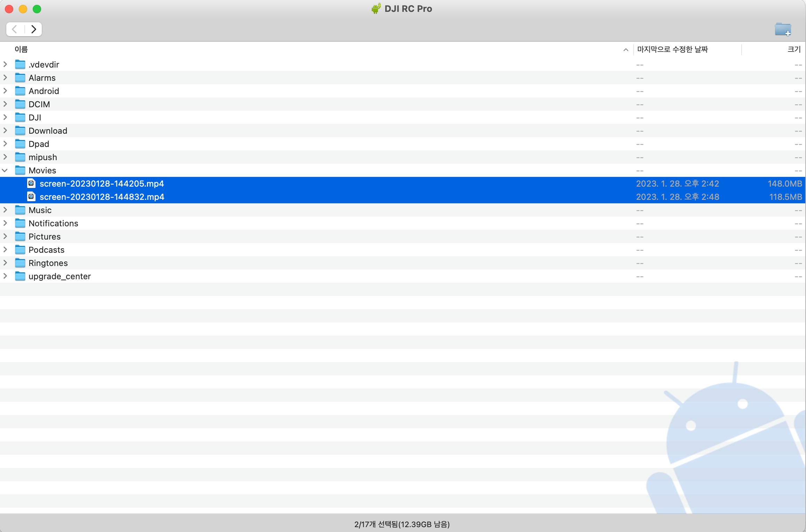Click the screen-20230128-144205.mp4 file icon

[31, 183]
